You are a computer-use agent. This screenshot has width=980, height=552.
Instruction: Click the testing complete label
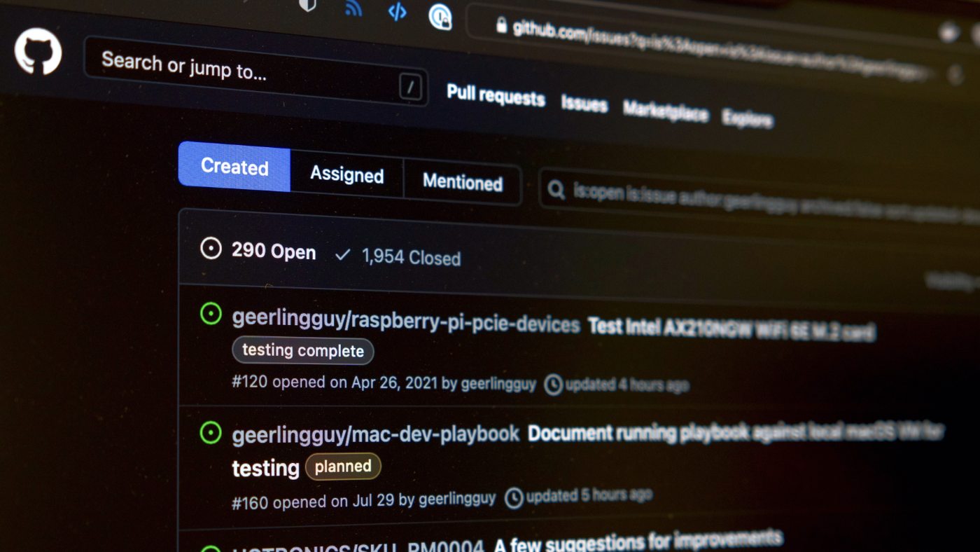pos(303,351)
